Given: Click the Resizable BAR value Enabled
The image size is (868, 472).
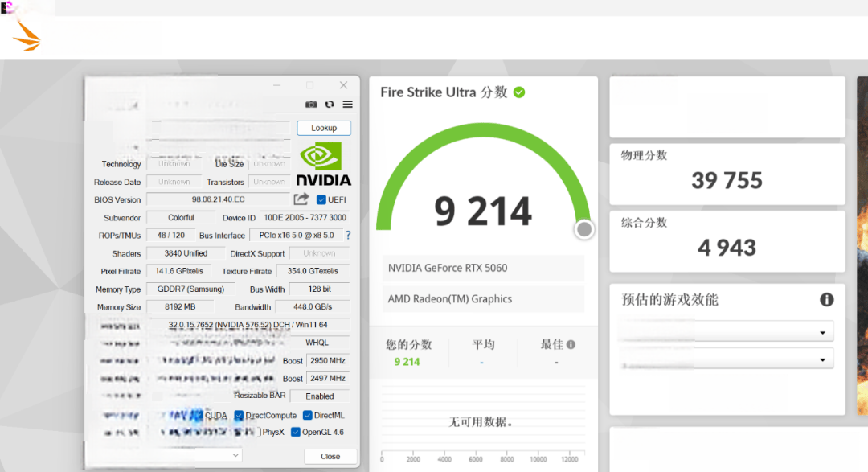Looking at the screenshot, I should (320, 396).
